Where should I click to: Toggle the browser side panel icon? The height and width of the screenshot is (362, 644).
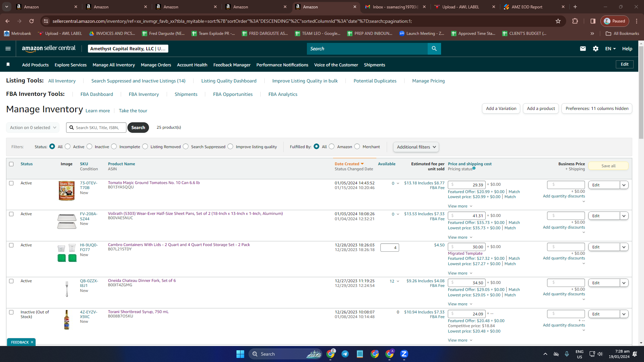point(593,21)
